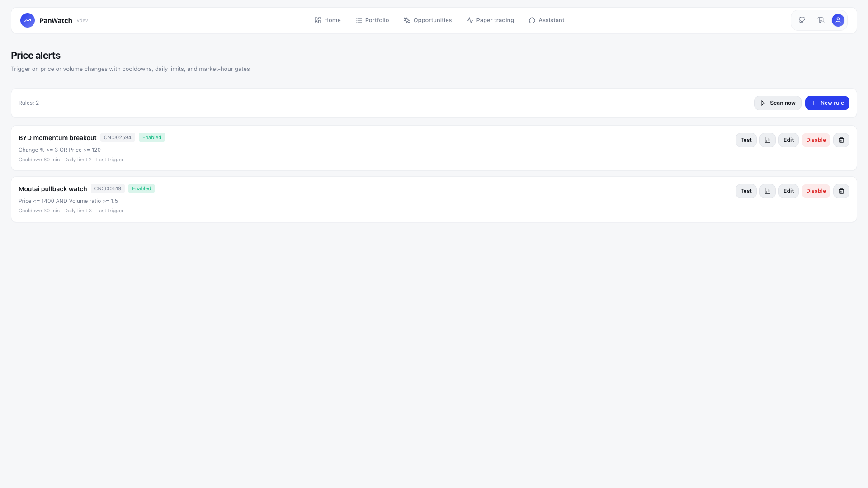Click condition text 'Change % >= 3 OR Price >= 120'

pyautogui.click(x=60, y=150)
